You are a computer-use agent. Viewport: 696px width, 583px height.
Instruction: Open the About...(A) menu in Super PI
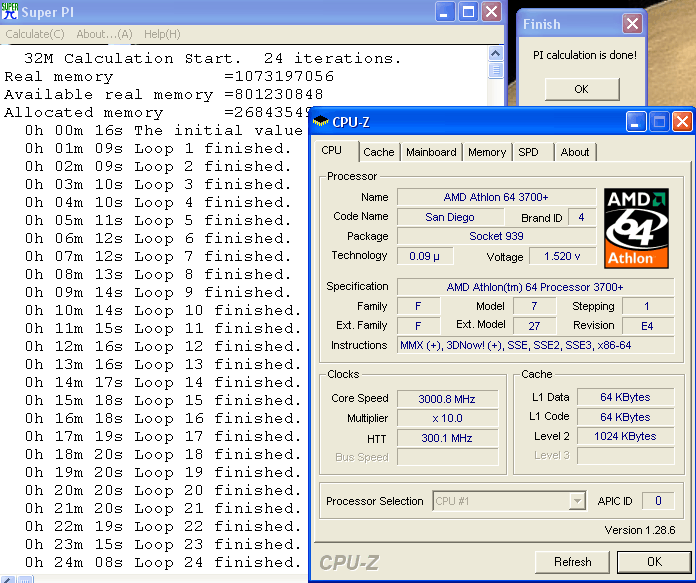104,34
